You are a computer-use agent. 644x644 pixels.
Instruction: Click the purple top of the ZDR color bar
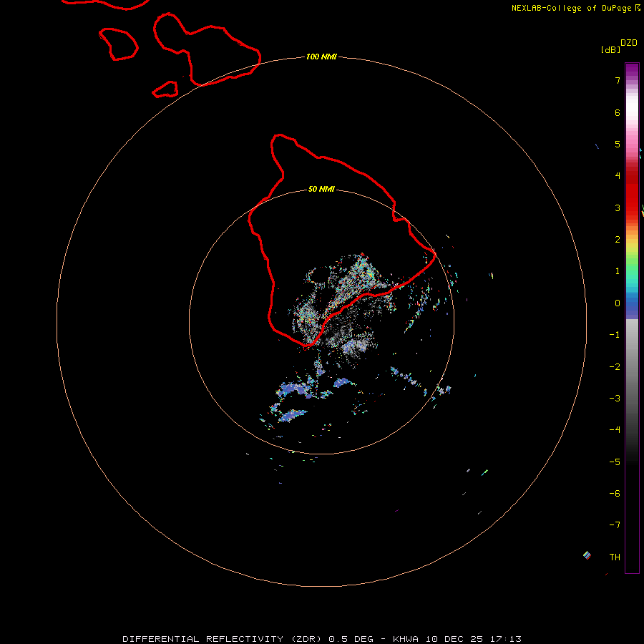coord(632,69)
